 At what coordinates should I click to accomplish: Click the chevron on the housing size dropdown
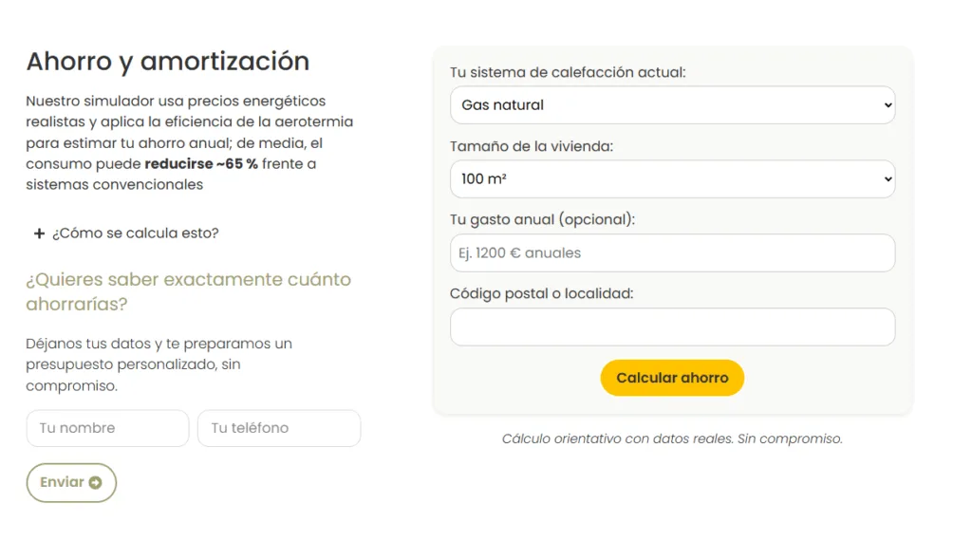tap(887, 178)
